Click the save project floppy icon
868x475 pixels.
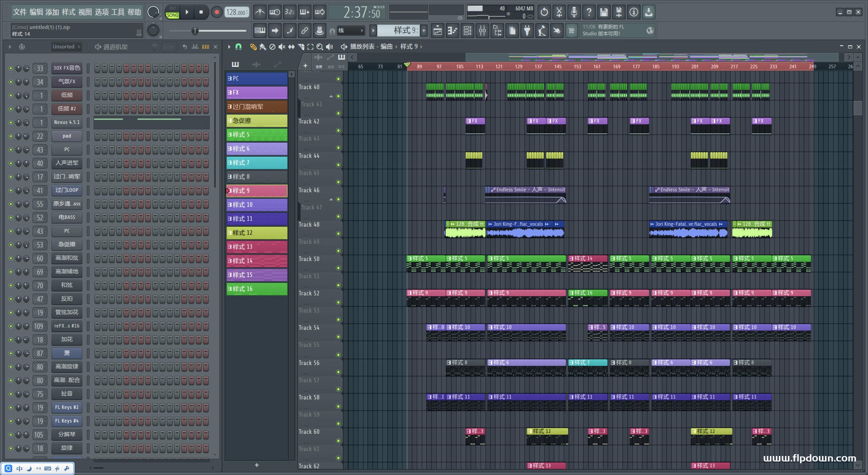[x=604, y=12]
